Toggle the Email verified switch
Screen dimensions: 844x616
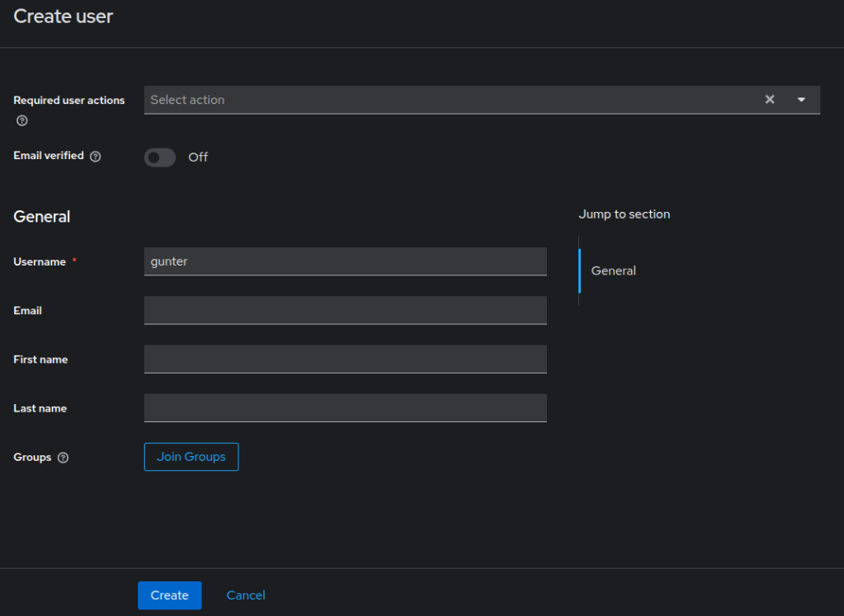tap(160, 158)
